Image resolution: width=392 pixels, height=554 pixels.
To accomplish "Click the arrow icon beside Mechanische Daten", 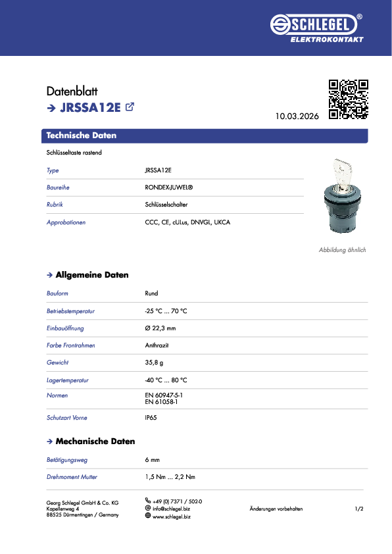I will [x=49, y=441].
